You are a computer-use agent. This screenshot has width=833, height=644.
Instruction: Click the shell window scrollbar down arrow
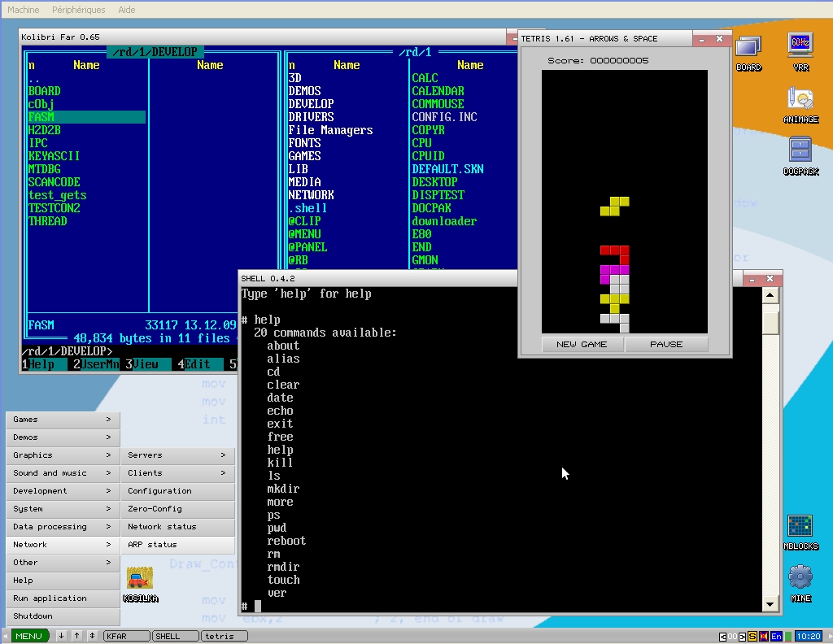[x=770, y=604]
